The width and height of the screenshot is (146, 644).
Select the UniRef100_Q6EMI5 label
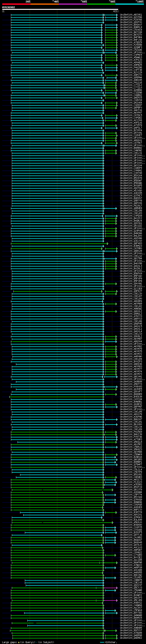tap(131, 98)
